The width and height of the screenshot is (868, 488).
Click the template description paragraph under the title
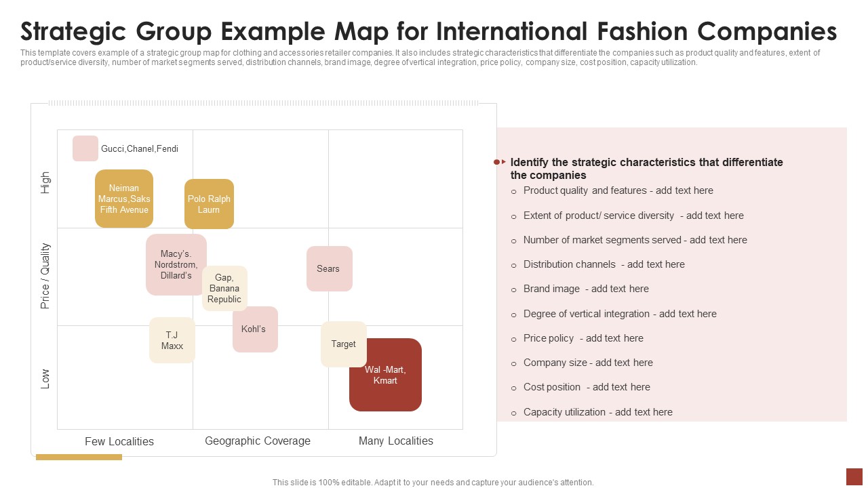point(420,57)
